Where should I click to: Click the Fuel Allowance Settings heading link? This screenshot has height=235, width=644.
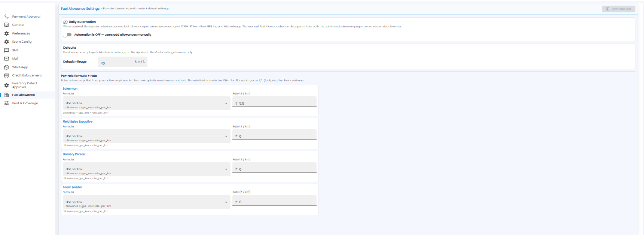pos(80,9)
